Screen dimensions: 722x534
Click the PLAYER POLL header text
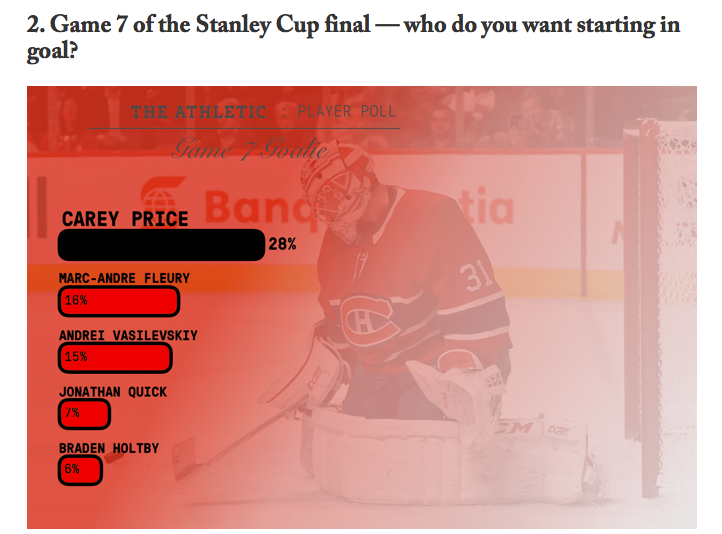347,111
